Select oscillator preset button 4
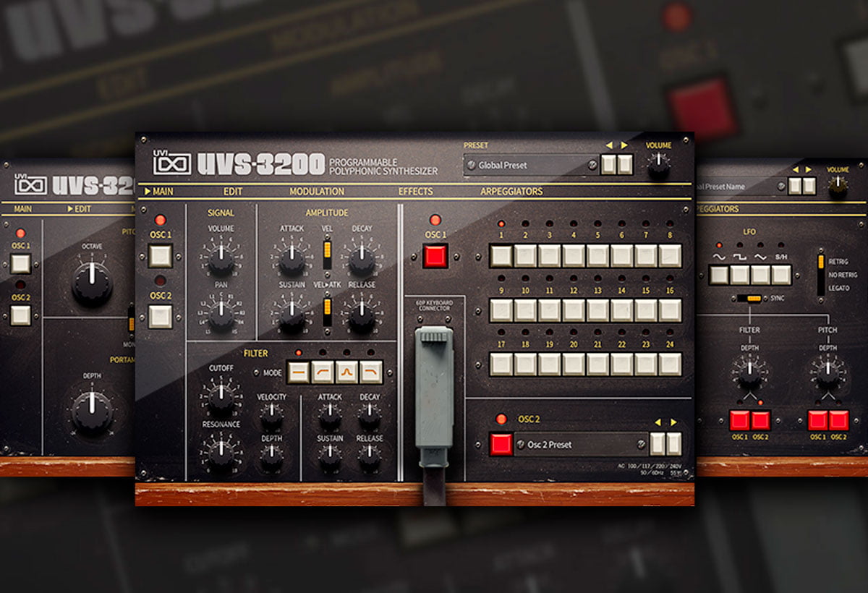 tap(574, 255)
